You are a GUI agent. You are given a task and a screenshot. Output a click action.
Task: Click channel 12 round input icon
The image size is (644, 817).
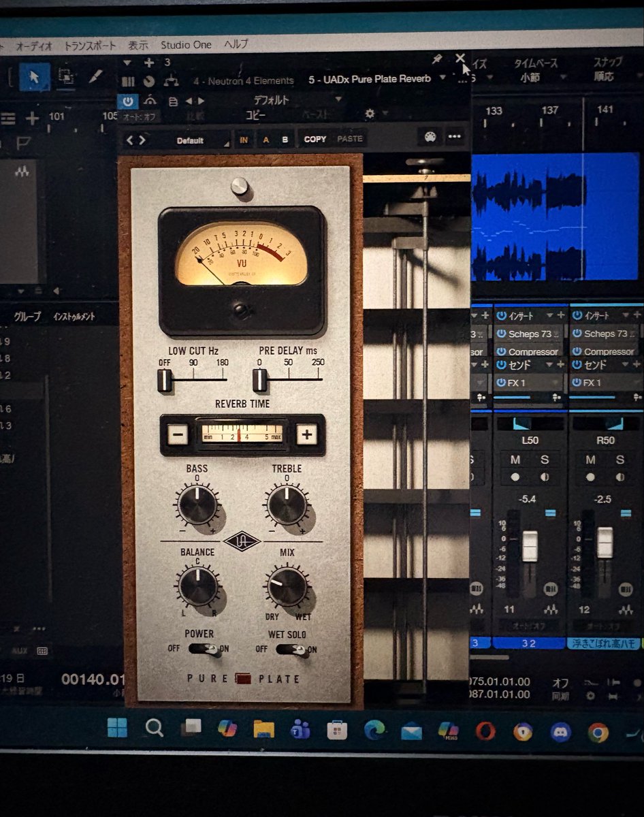[x=626, y=588]
